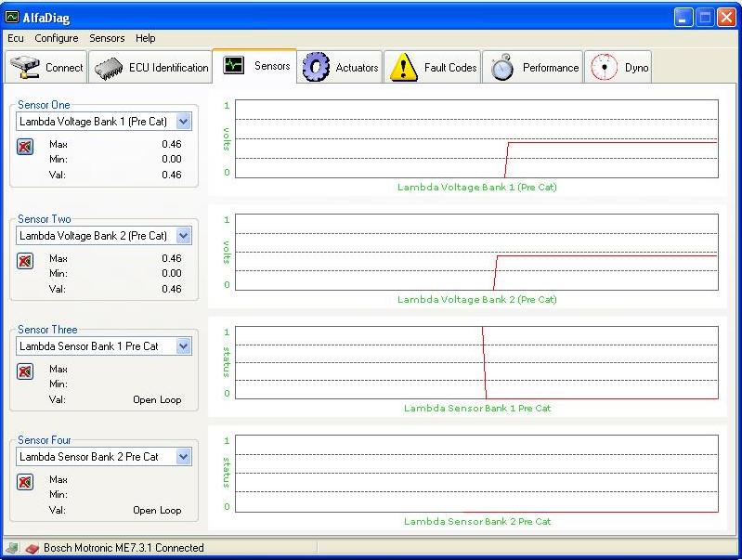The image size is (742, 560).
Task: Click the Lambda Voltage Bank 1 graph area
Action: tap(476, 138)
